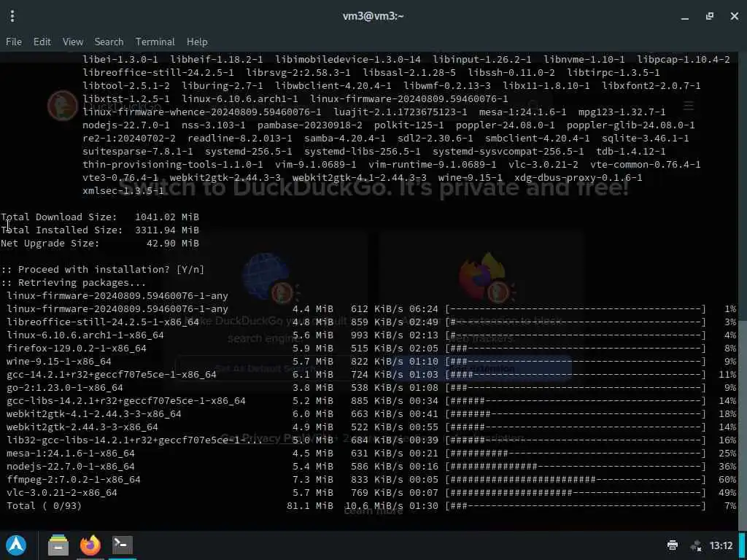Viewport: 747px width, 560px height.
Task: Click the go-2:1.23.0-1-x86_64 package name
Action: click(x=65, y=388)
